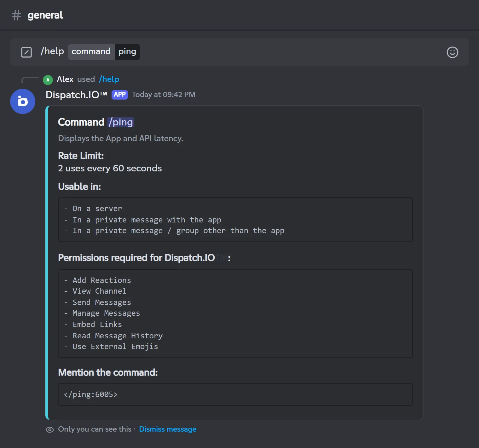Viewport: 479px width, 448px height.
Task: Click the 'Rate Limit:' heading
Action: (81, 156)
